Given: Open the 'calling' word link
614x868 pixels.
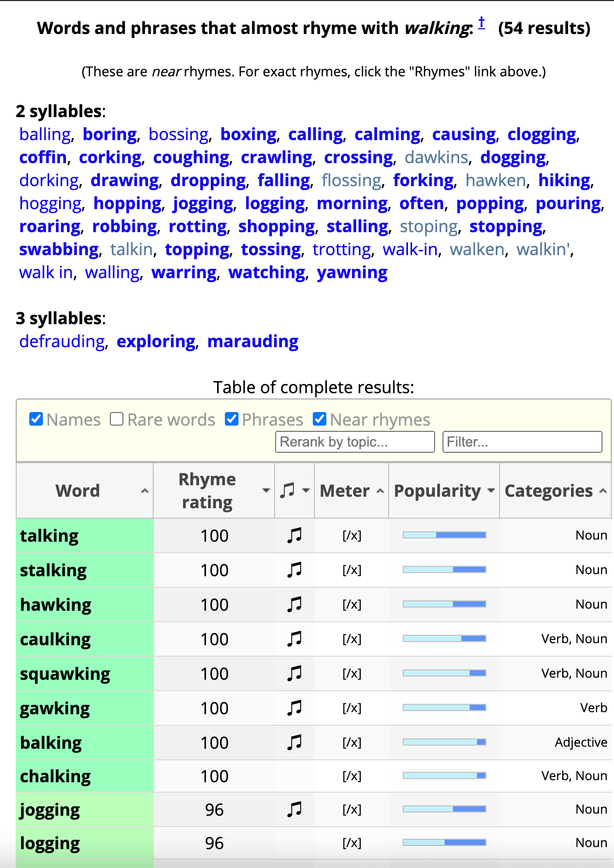Looking at the screenshot, I should (316, 134).
